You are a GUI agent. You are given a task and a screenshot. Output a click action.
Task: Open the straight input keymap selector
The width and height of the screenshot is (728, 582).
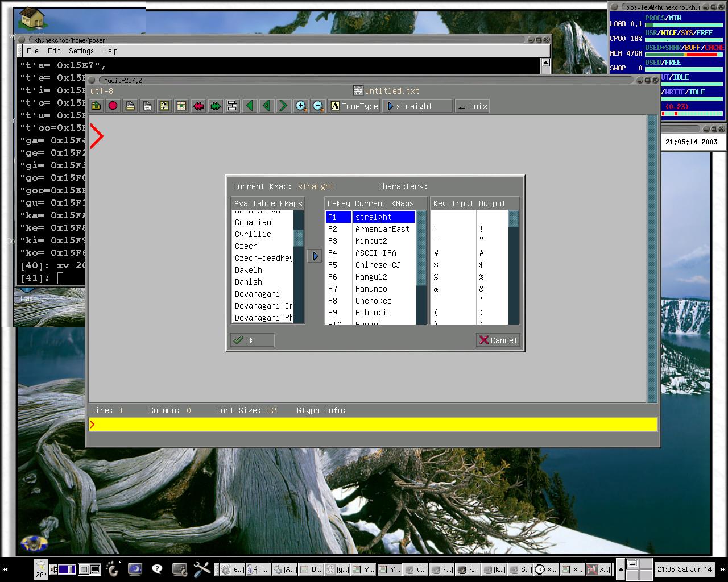pos(417,106)
